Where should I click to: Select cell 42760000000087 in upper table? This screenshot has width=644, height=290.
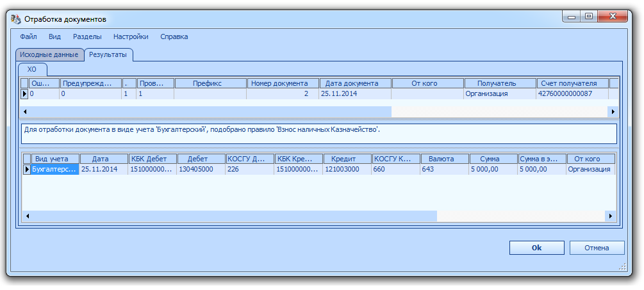click(x=572, y=94)
